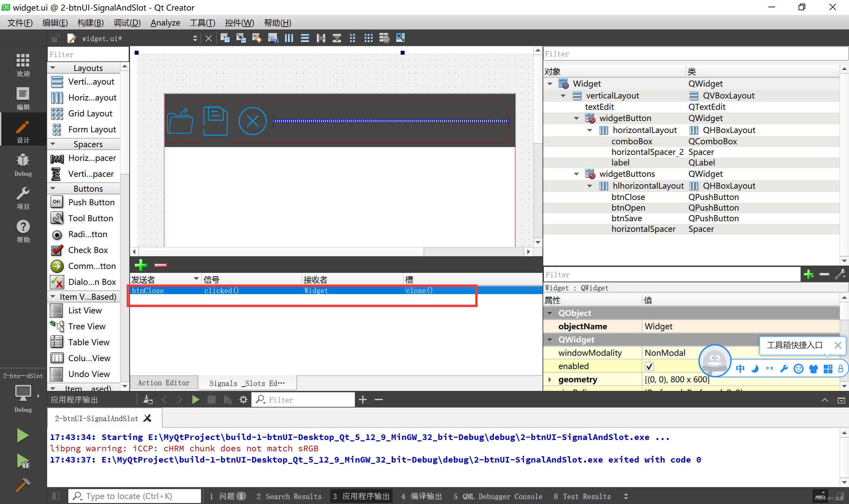Collapse Item Views category in widget box
Screen dimensions: 849x504
pos(53,296)
